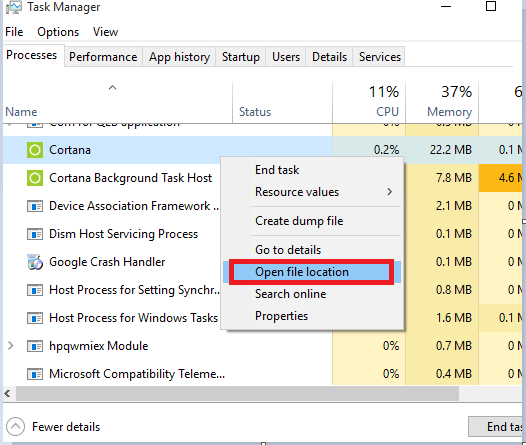526x445 pixels.
Task: Sort by the CPU column header
Action: tap(369, 103)
